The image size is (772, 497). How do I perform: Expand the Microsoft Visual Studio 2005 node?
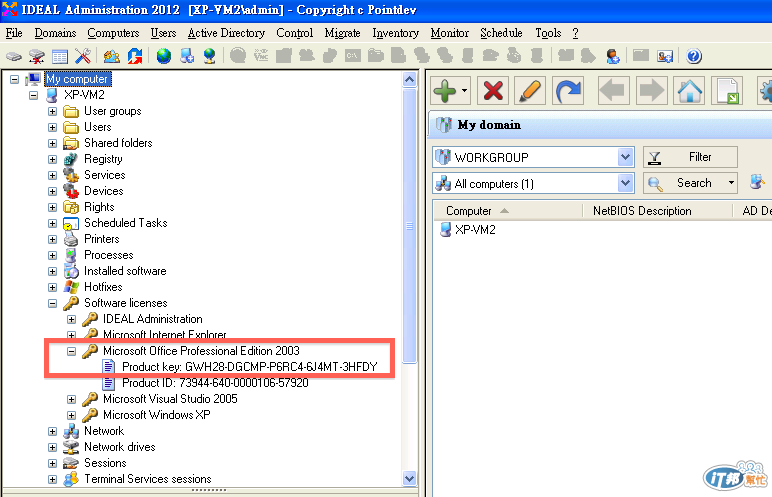tap(71, 399)
